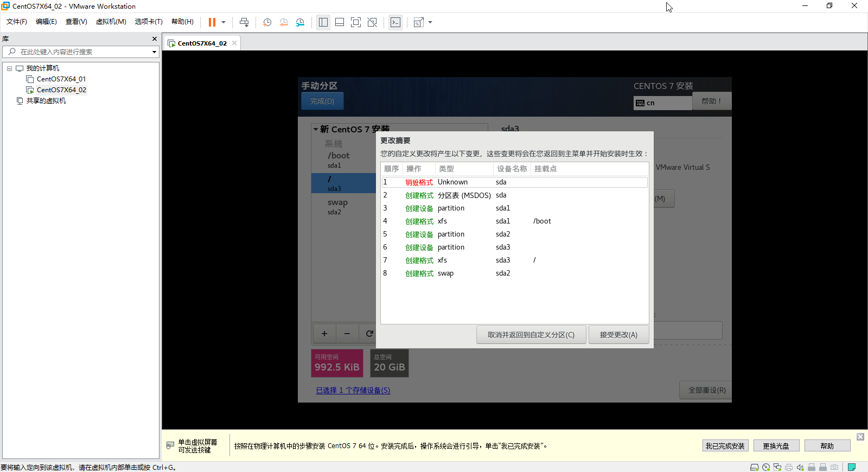Image resolution: width=868 pixels, height=472 pixels.
Task: Open the 查看(V) menu
Action: (x=76, y=22)
